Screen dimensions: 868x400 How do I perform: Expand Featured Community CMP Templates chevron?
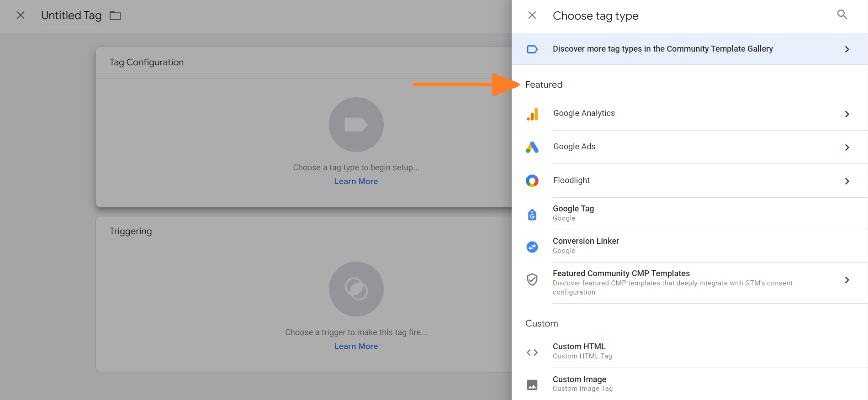coord(847,280)
